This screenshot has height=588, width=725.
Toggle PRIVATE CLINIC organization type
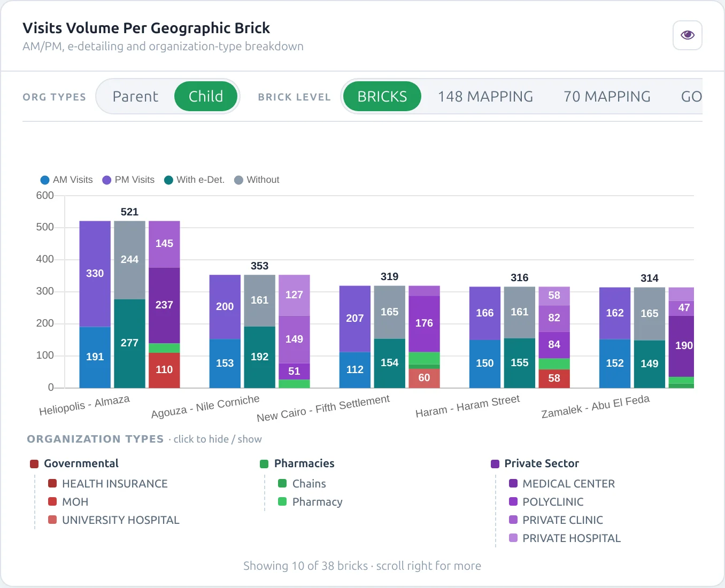coord(556,520)
